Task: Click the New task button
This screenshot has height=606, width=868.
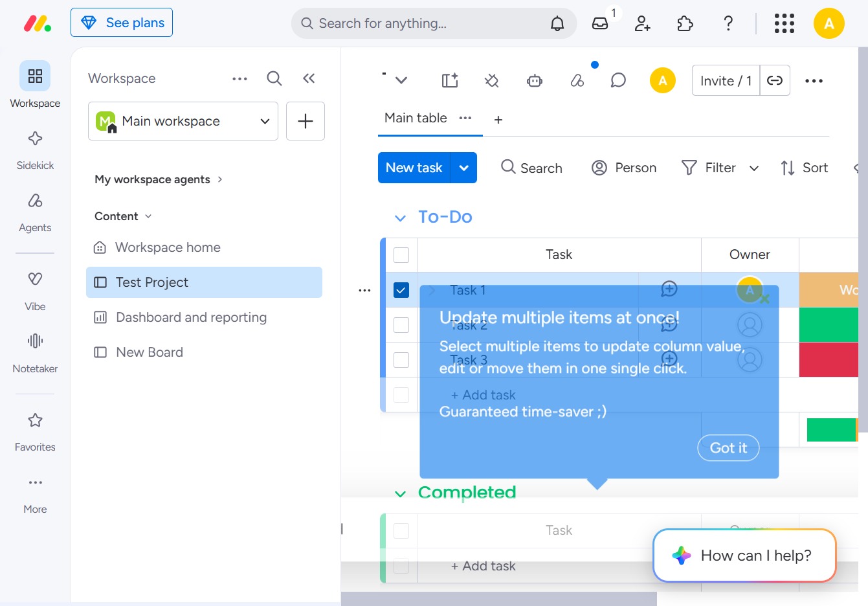Action: 414,168
